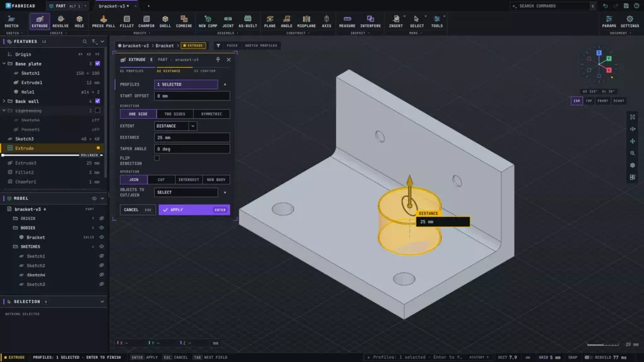Open document Params
The image size is (644, 362).
pos(609,21)
